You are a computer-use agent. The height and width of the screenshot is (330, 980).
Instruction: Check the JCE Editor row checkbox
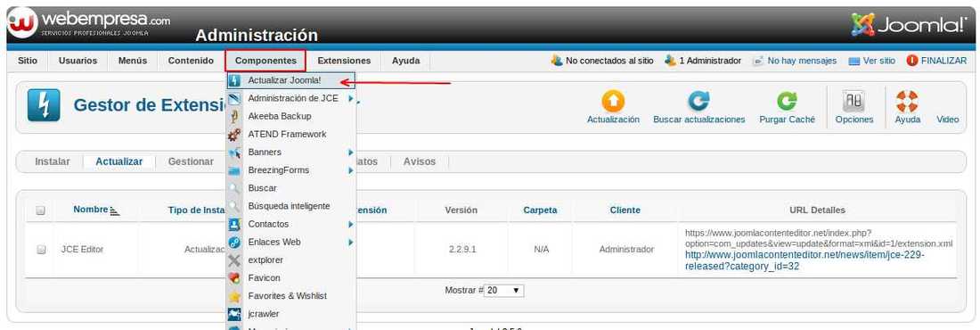pyautogui.click(x=41, y=249)
